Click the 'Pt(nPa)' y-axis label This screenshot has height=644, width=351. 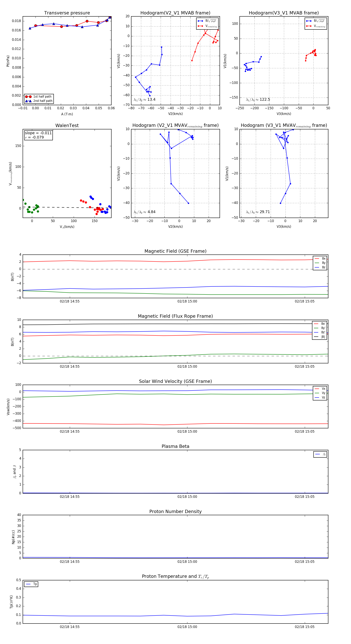[x=8, y=61]
